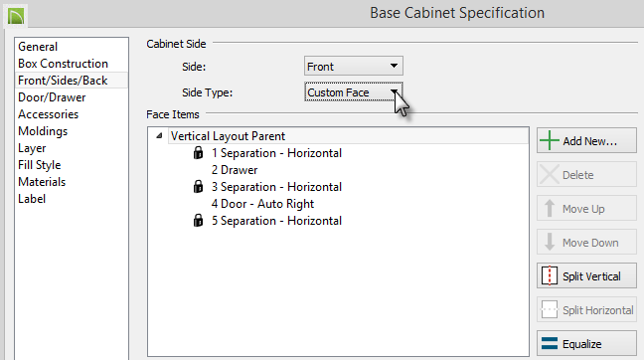The width and height of the screenshot is (644, 360).
Task: Select the Box Construction category
Action: [x=63, y=64]
